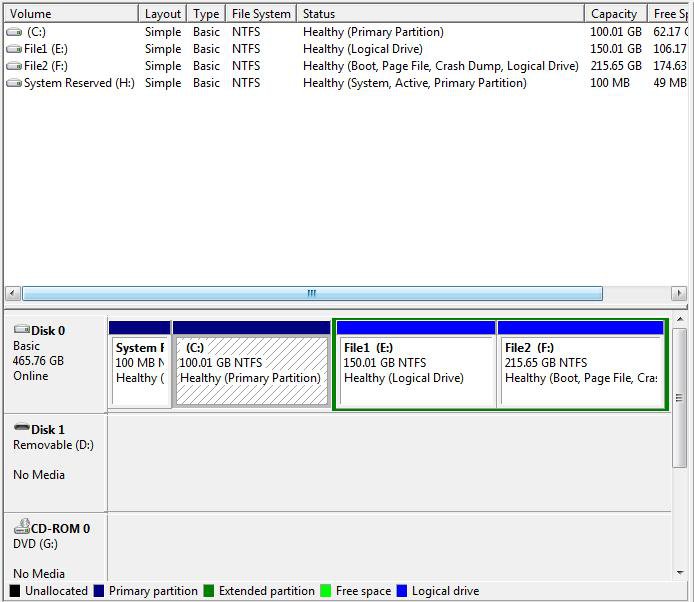The width and height of the screenshot is (694, 602).
Task: Click the Disk 0 icon
Action: (x=21, y=330)
